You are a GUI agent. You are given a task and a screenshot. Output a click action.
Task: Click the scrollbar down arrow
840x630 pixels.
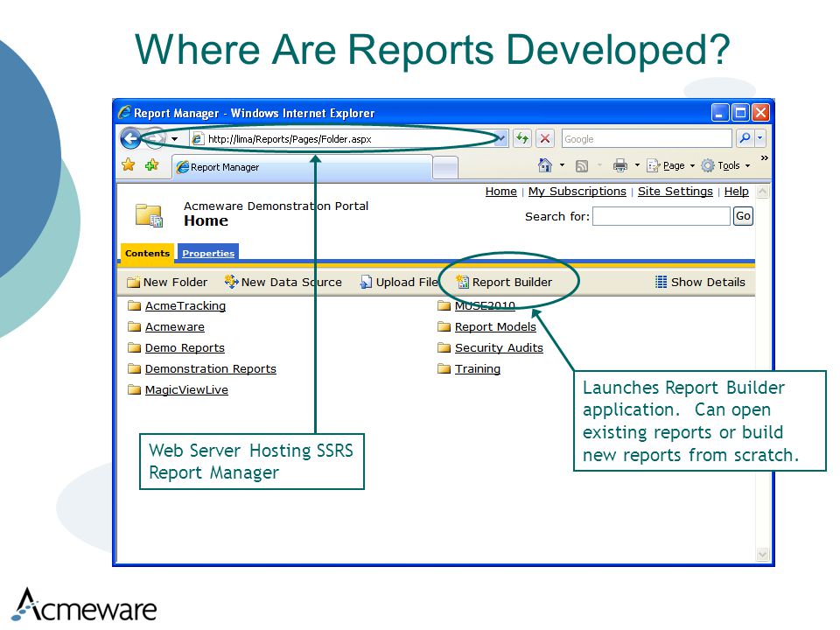tap(763, 555)
